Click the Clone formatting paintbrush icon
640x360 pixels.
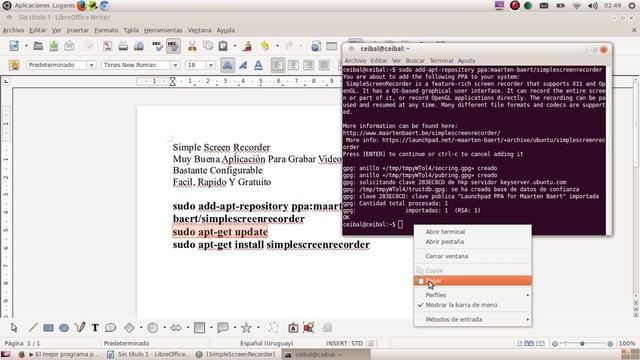point(247,46)
